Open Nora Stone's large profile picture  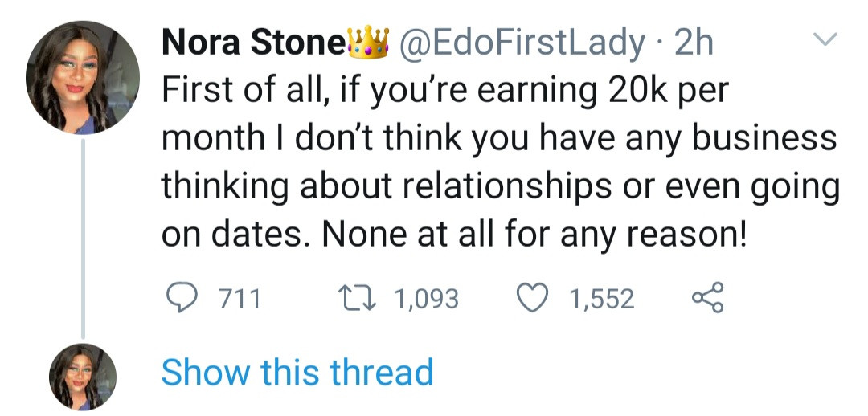pos(83,78)
